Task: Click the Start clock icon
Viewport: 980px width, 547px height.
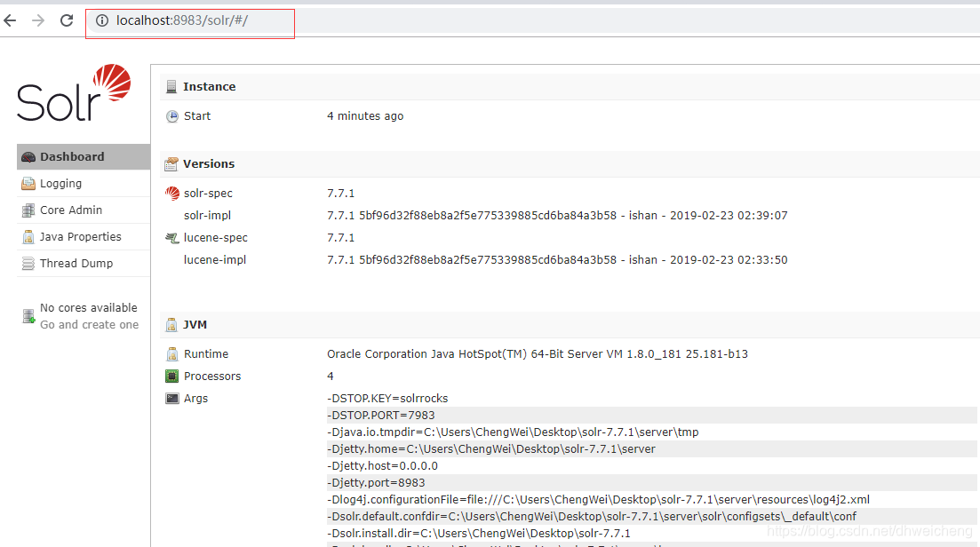Action: (x=171, y=116)
